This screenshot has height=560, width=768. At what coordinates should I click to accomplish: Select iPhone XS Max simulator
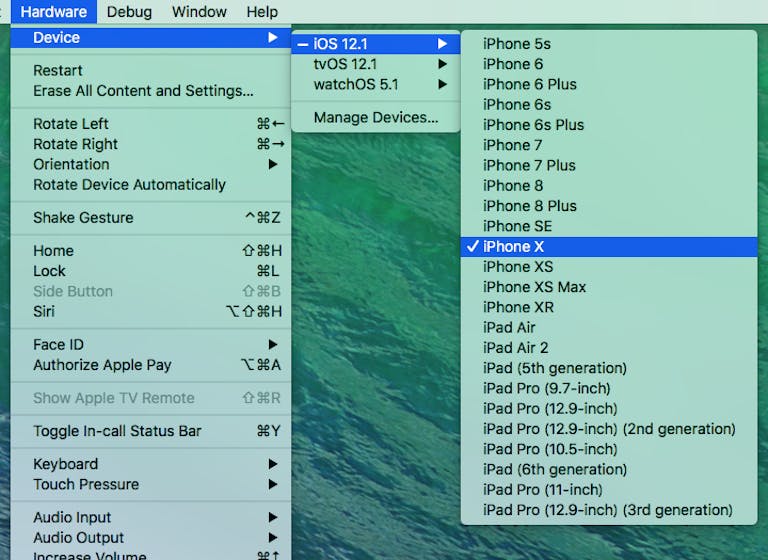click(609, 287)
